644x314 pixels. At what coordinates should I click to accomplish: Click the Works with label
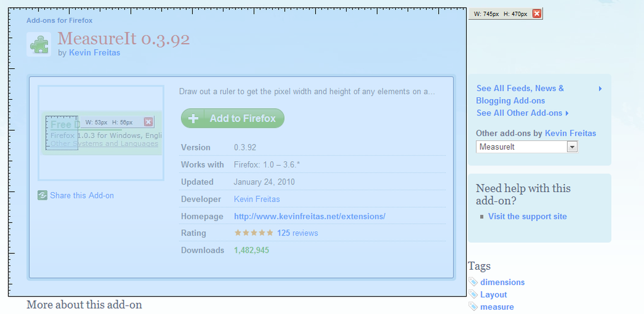[203, 165]
